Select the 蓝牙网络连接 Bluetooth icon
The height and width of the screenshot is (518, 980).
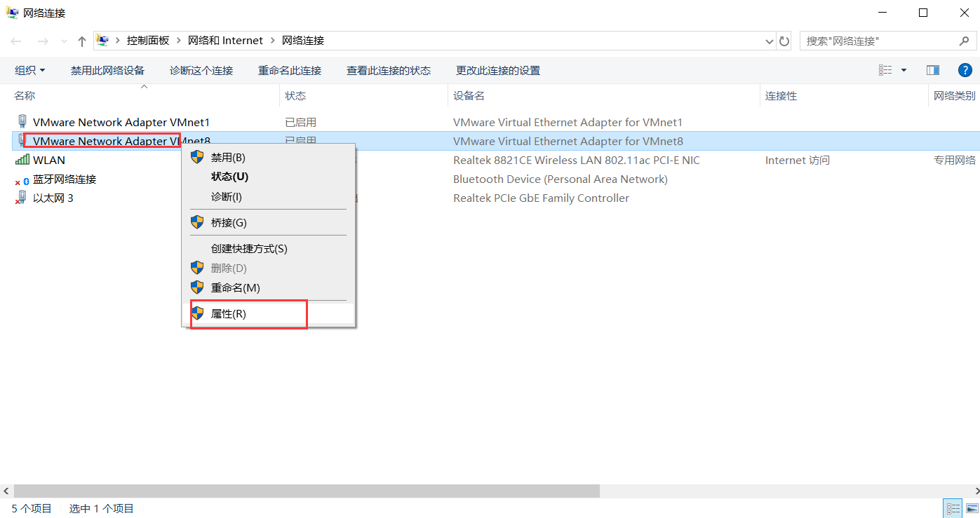22,179
